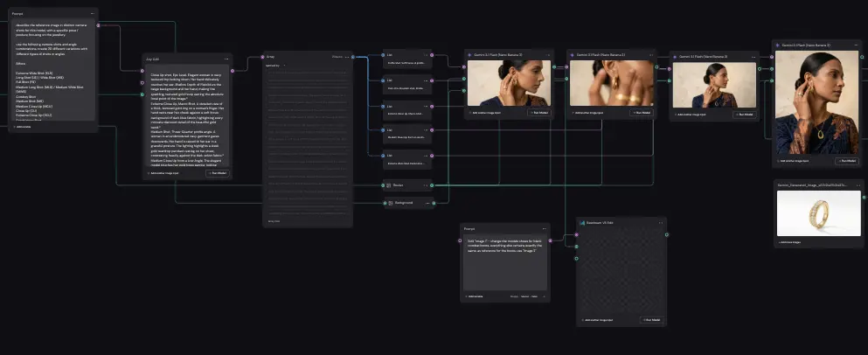The width and height of the screenshot is (868, 355).
Task: Add a variable to the top-left Prompt node
Action: point(24,127)
